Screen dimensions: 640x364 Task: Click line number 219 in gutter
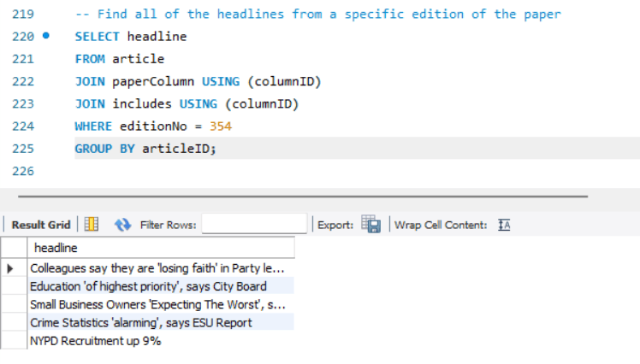23,15
